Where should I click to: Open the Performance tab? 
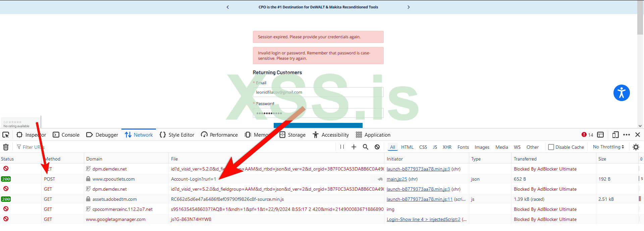(x=219, y=135)
